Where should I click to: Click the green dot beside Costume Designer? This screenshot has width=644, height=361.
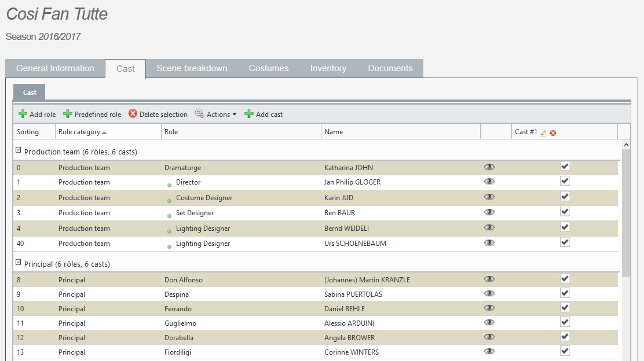coord(169,201)
